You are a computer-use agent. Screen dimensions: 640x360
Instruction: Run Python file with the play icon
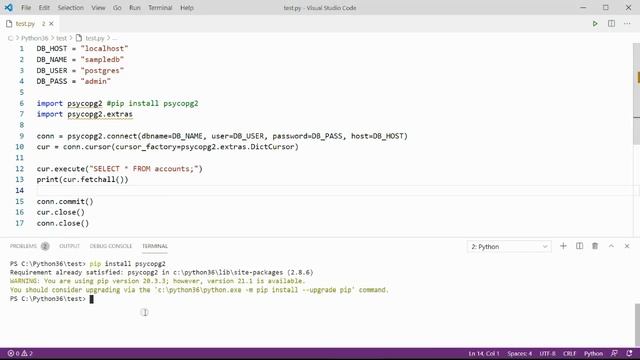[595, 24]
